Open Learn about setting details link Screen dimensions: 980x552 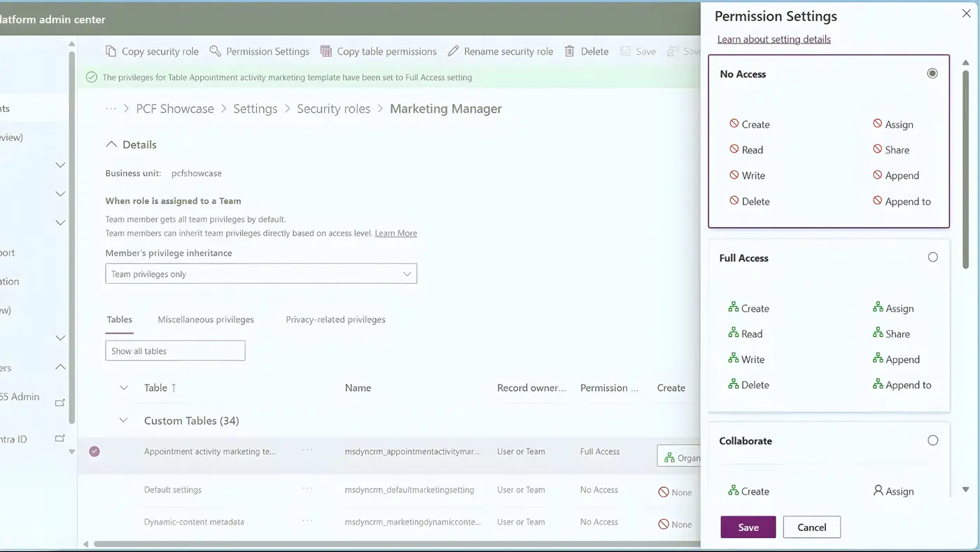click(x=774, y=39)
